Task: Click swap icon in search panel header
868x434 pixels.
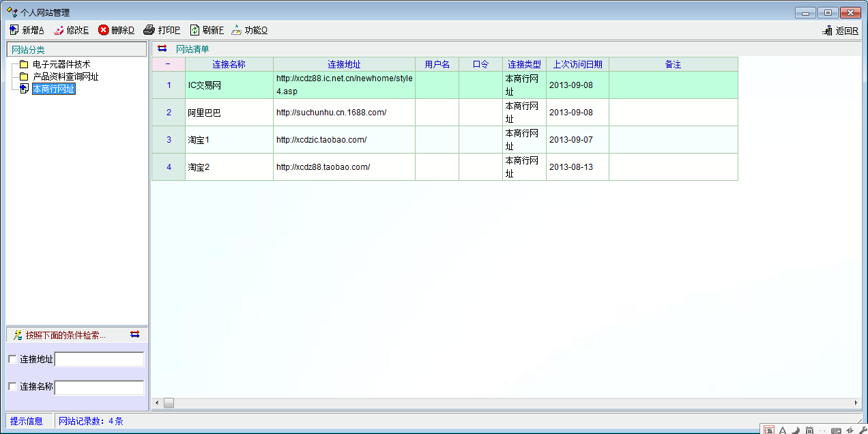Action: 134,334
